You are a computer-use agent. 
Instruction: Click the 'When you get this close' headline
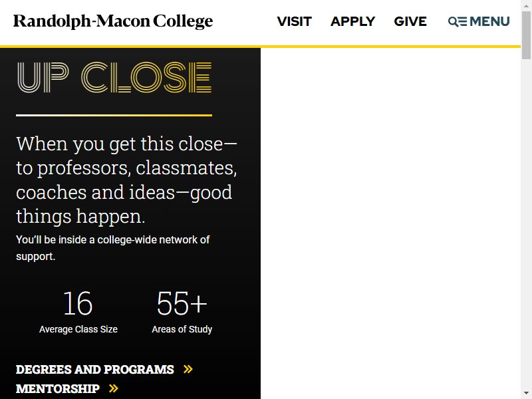pos(126,180)
